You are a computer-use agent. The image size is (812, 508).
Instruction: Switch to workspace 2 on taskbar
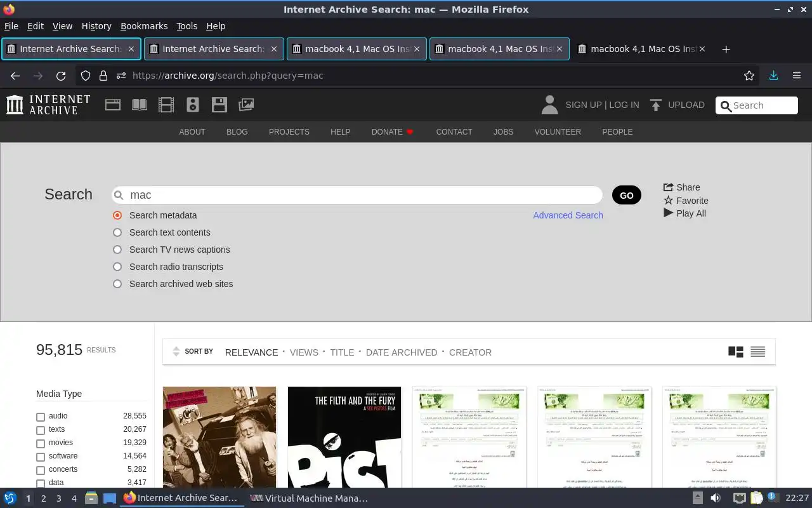tap(43, 498)
